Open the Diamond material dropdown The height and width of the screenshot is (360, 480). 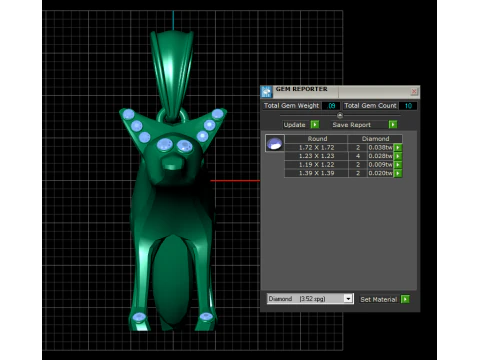tap(348, 299)
